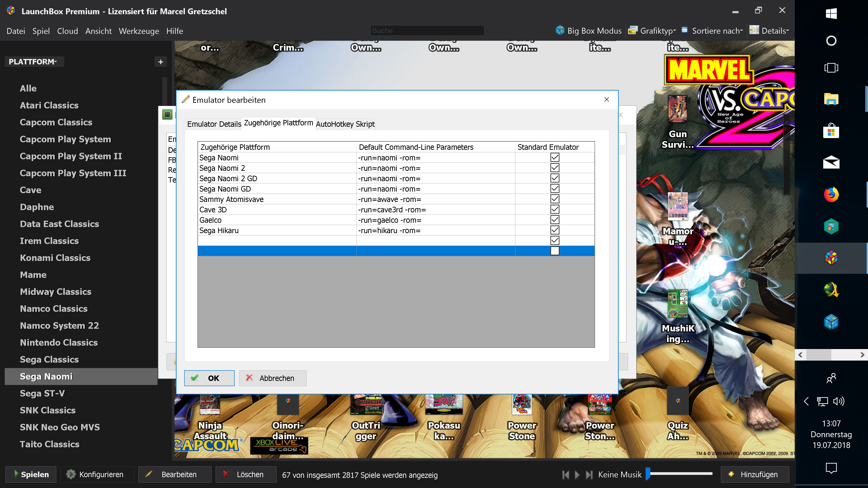The height and width of the screenshot is (488, 868).
Task: Click the plus button beside PLATTFORM
Action: 160,62
